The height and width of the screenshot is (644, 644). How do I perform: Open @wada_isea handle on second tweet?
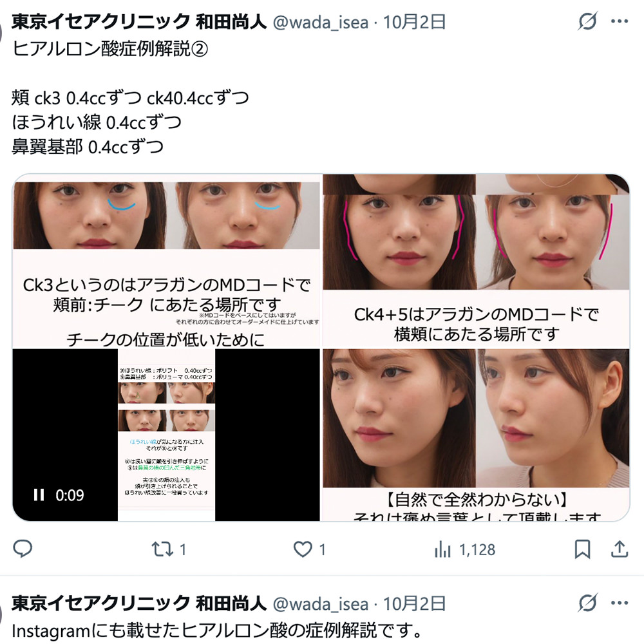[320, 604]
